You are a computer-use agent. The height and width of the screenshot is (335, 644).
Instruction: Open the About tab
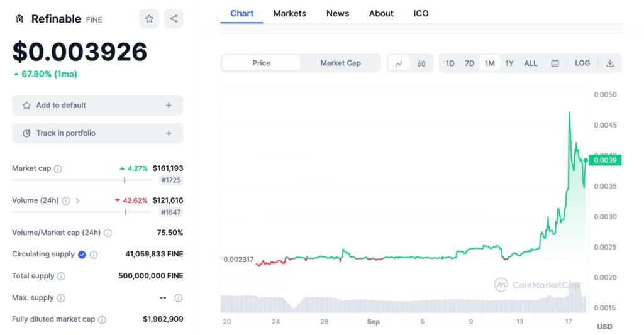381,14
